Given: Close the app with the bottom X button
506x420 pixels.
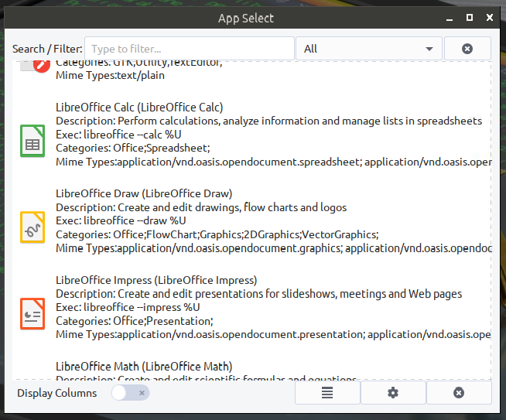Looking at the screenshot, I should click(459, 393).
